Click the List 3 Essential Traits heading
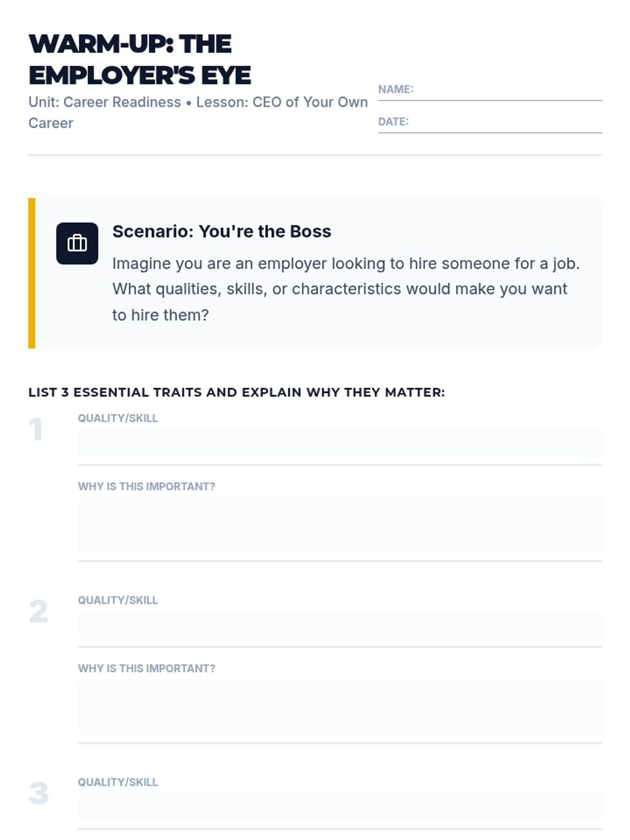630x840 pixels. (236, 392)
